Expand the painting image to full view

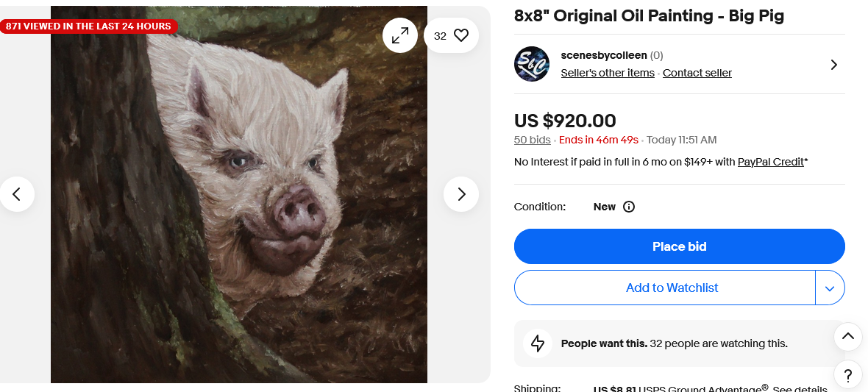point(400,35)
